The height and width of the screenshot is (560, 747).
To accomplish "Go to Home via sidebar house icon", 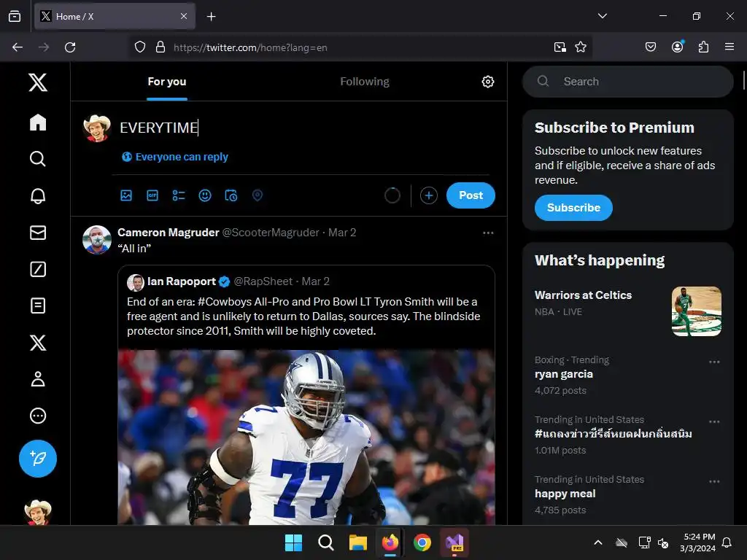I will [38, 122].
